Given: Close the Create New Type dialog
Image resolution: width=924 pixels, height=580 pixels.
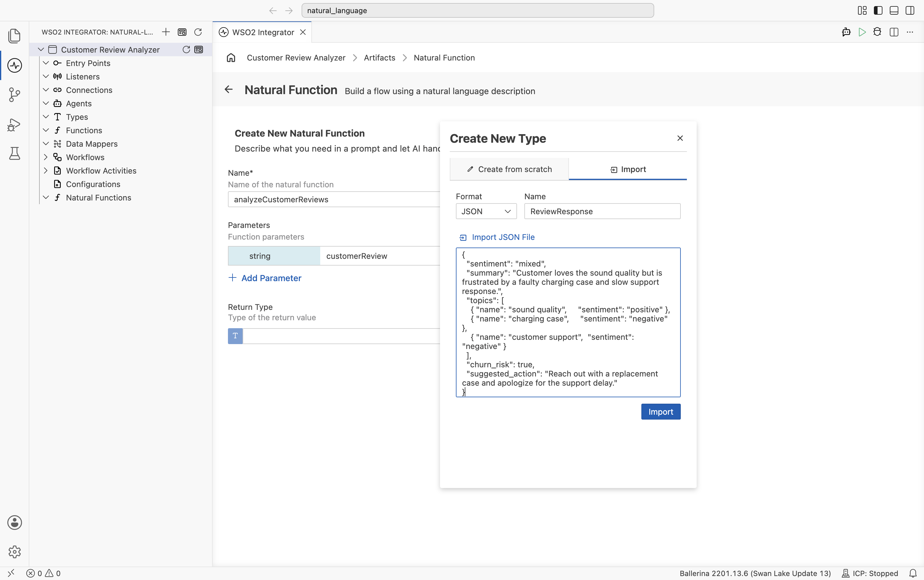Looking at the screenshot, I should tap(680, 138).
